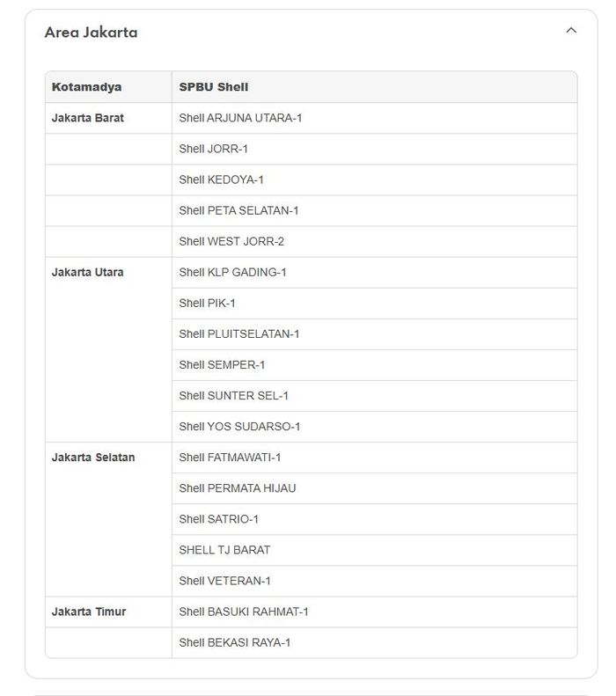Select the Shell KLP GADING-1 station
Screen dimensions: 616x696
tap(232, 272)
